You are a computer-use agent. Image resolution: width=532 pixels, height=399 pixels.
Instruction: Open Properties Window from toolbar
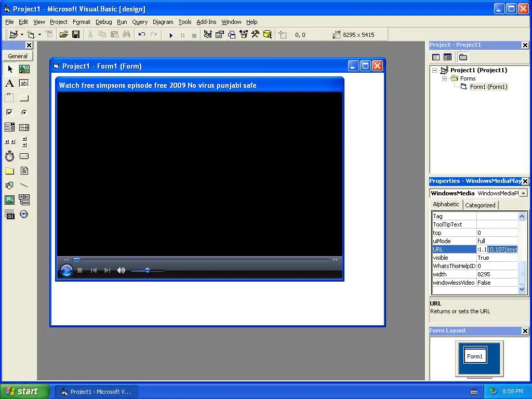pos(220,35)
